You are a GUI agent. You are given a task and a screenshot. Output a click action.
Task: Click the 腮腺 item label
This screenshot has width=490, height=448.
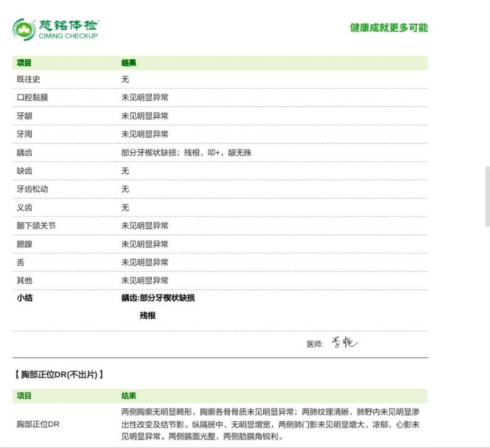[x=24, y=244]
